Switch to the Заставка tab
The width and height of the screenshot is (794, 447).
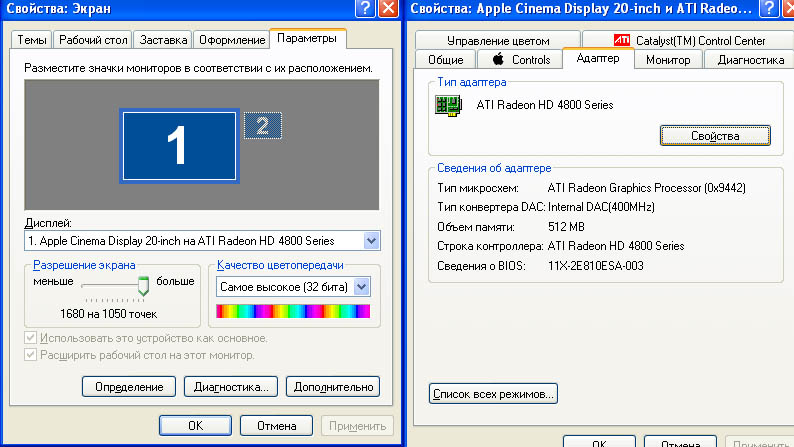click(x=163, y=40)
